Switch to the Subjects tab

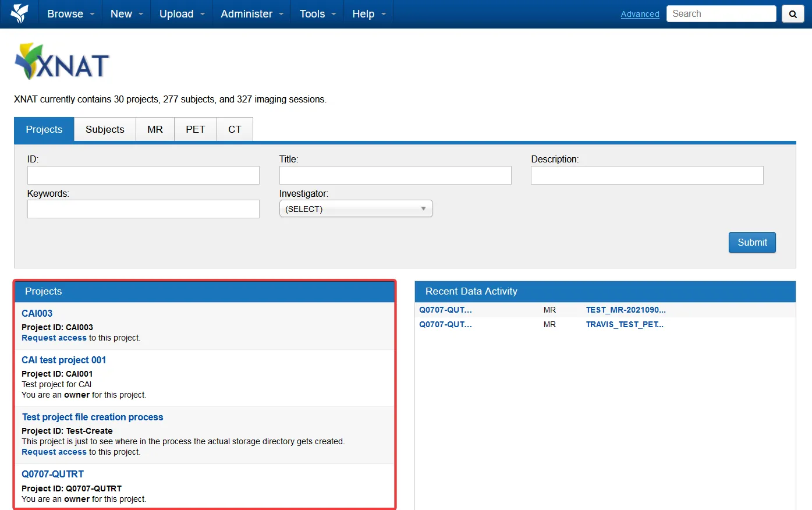pyautogui.click(x=105, y=129)
